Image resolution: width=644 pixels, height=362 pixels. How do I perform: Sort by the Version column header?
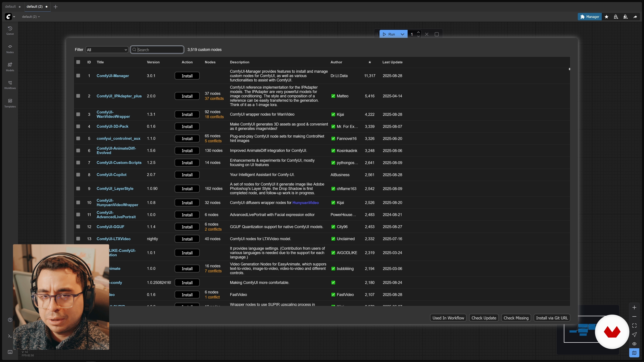point(153,62)
